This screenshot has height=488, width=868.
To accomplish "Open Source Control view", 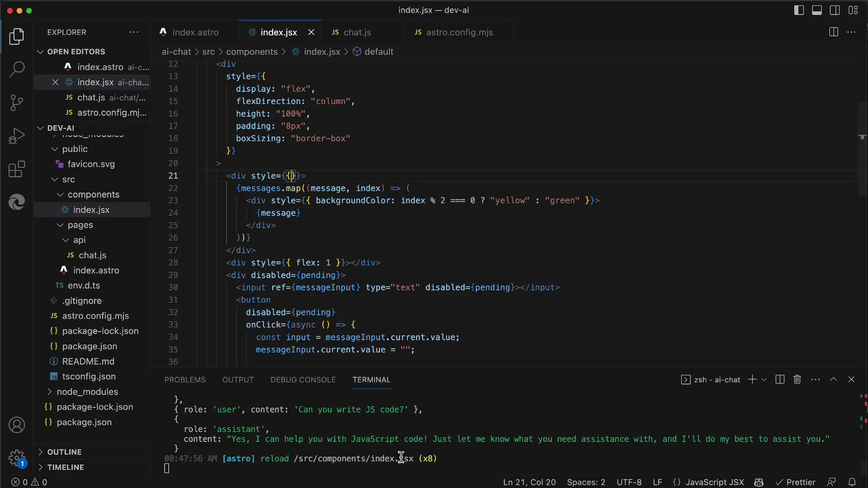I will coord(17,103).
